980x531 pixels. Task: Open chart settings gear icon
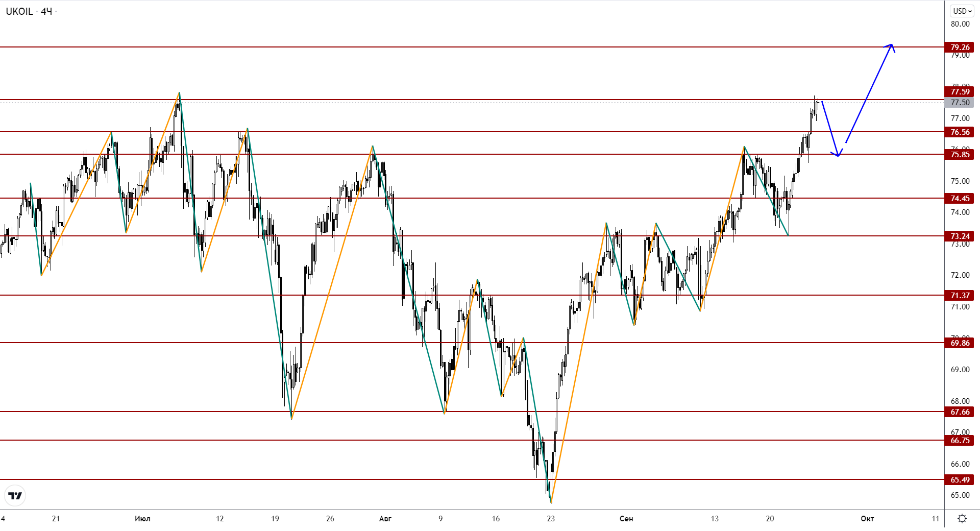[x=962, y=519]
